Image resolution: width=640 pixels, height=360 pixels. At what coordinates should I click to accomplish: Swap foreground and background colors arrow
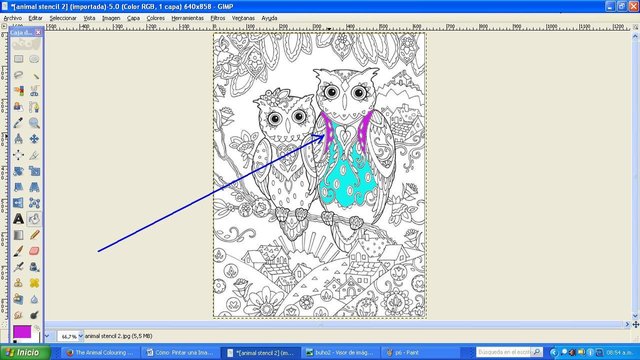(x=37, y=327)
